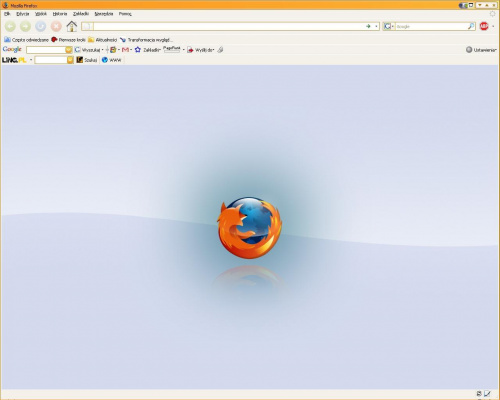Minimize window with the down-triangle button
The width and height of the screenshot is (500, 400).
pyautogui.click(x=480, y=5)
